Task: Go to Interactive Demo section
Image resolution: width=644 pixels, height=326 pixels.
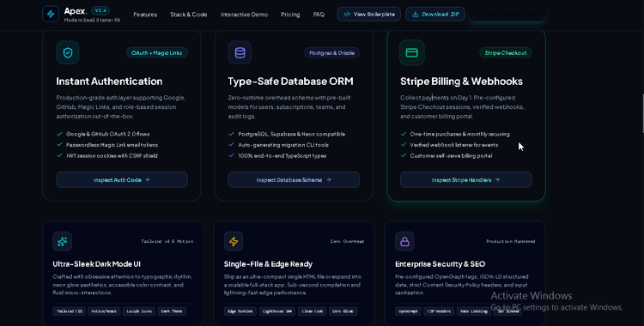Action: click(x=244, y=15)
